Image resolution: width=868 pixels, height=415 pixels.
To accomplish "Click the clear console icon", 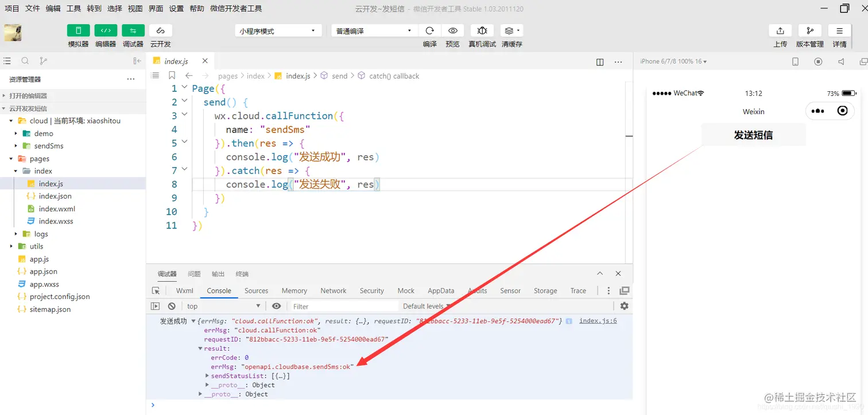I will coord(172,306).
